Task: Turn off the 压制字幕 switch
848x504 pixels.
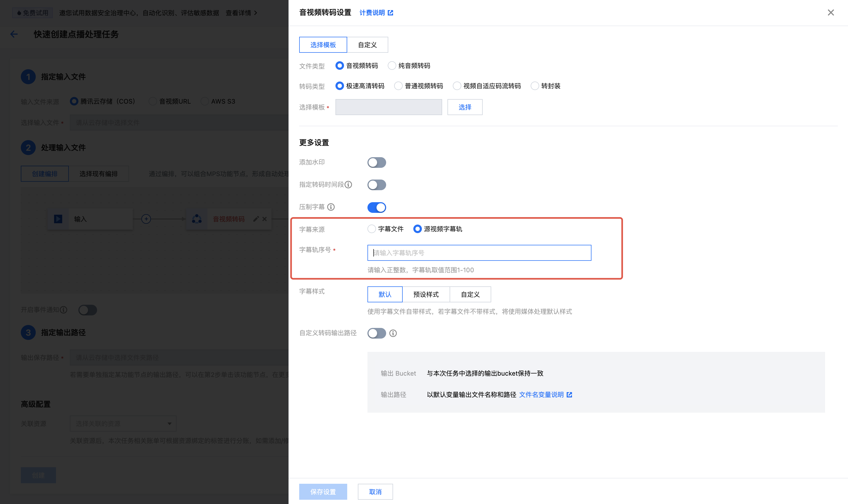Action: pyautogui.click(x=376, y=207)
